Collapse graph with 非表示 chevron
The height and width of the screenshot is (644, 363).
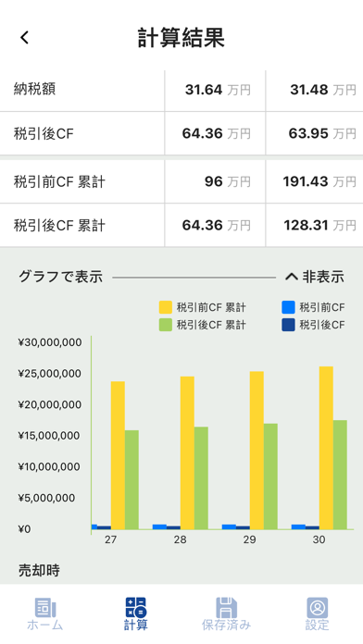click(315, 278)
